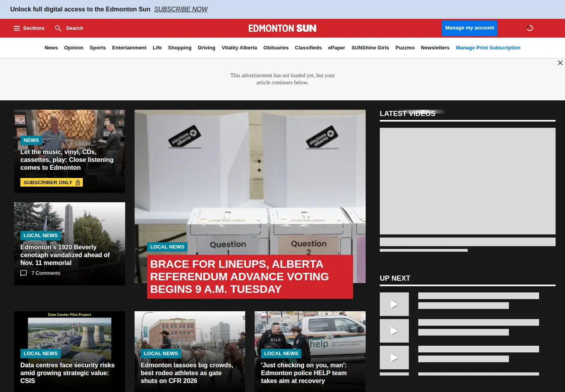Viewport: 565px width, 392px height.
Task: Open the Newsletters section
Action: tap(435, 48)
